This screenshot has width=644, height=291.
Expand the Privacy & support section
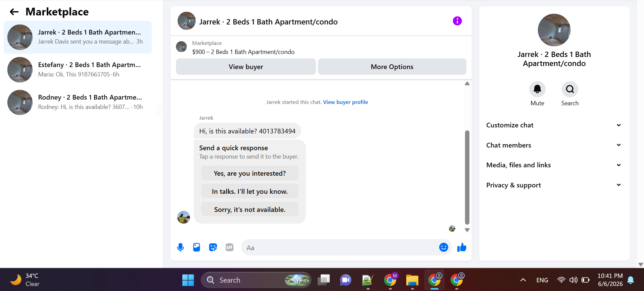coord(554,185)
